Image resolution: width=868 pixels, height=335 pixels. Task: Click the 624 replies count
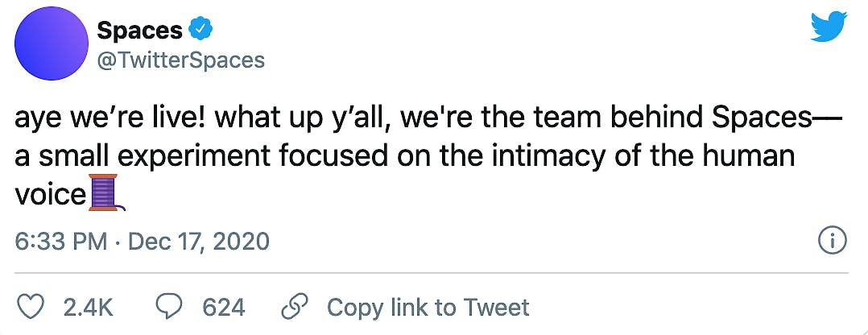tap(223, 307)
